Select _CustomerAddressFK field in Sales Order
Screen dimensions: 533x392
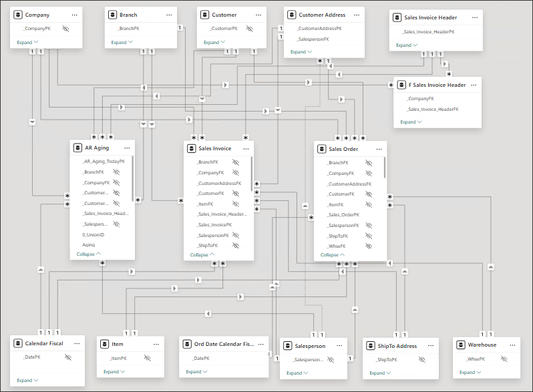349,184
